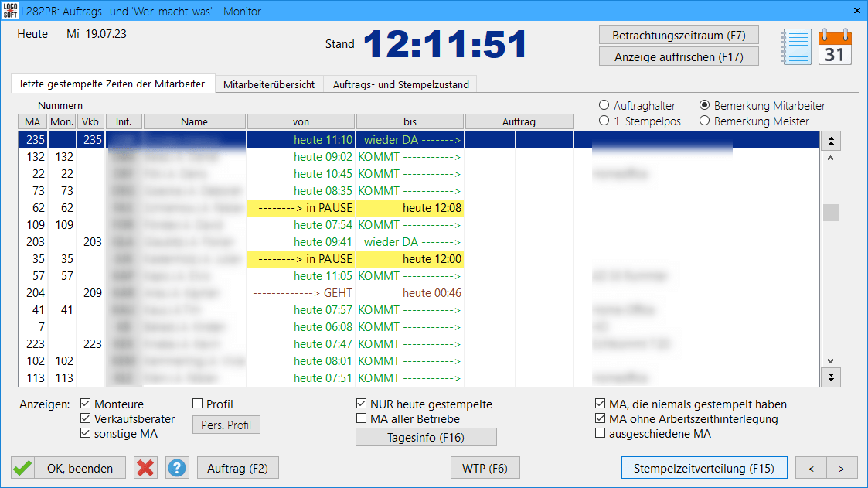Toggle the 'ausgeschiedene MA' checkbox
868x488 pixels.
[601, 434]
